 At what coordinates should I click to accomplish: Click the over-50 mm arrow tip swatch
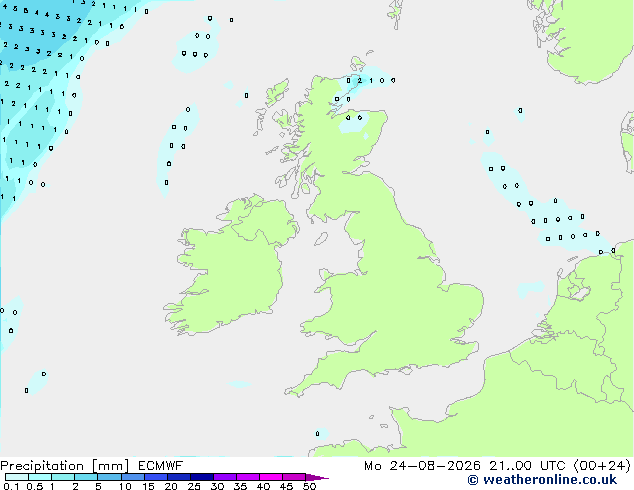coord(317,477)
